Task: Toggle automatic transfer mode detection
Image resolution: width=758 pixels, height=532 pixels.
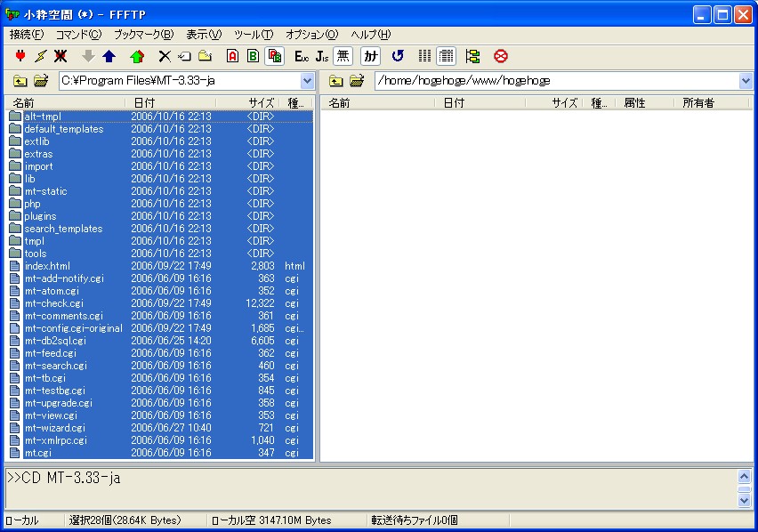Action: coord(274,56)
